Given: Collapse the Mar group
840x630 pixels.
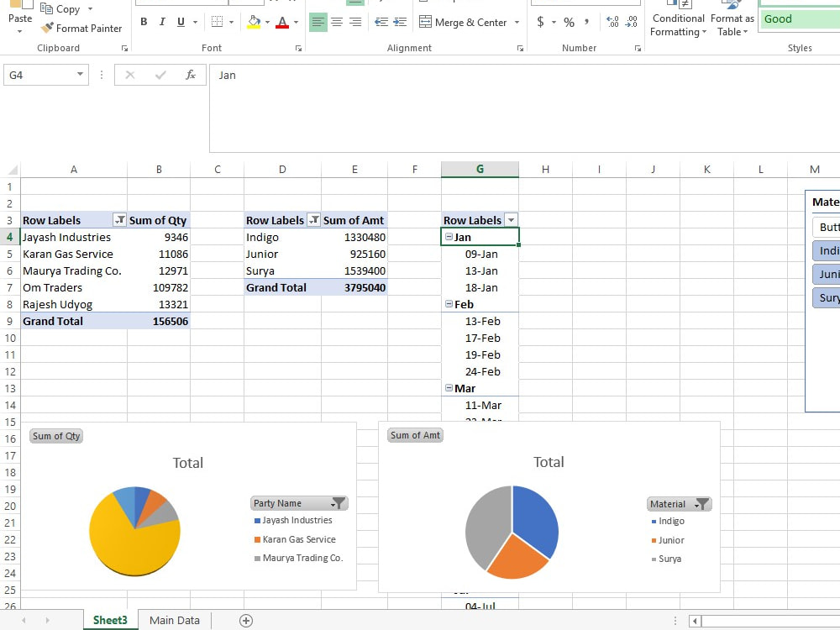Looking at the screenshot, I should [x=449, y=388].
